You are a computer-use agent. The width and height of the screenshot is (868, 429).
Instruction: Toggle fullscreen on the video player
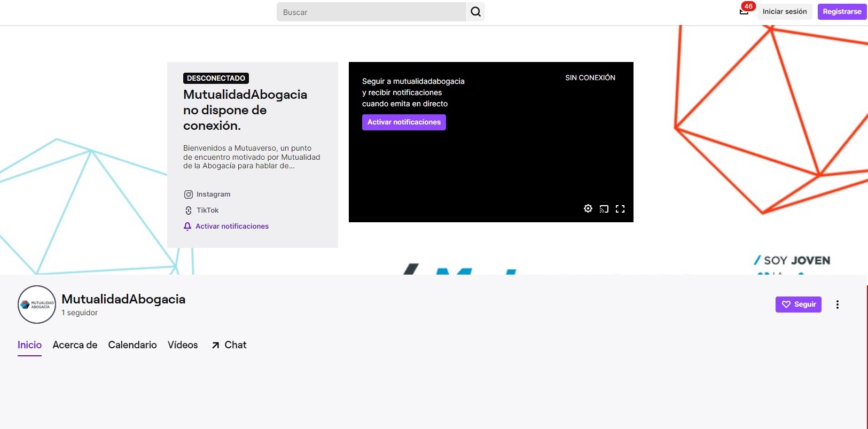point(620,209)
